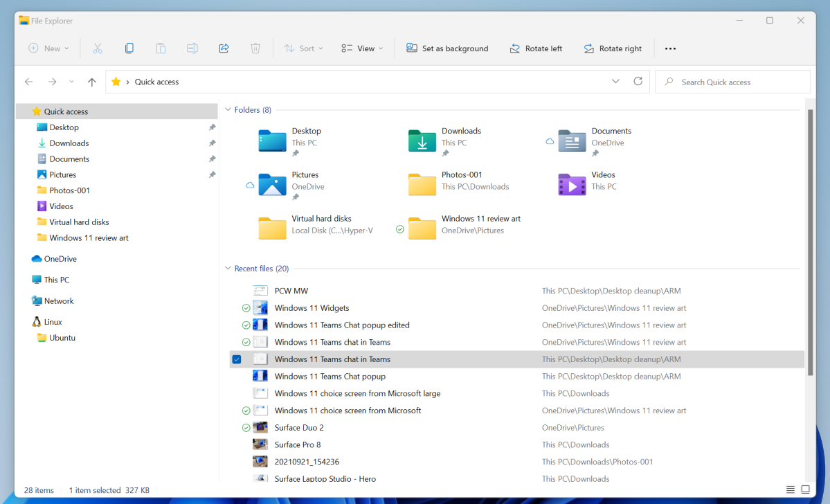This screenshot has width=830, height=504.
Task: Go back with the left arrow
Action: coord(28,82)
